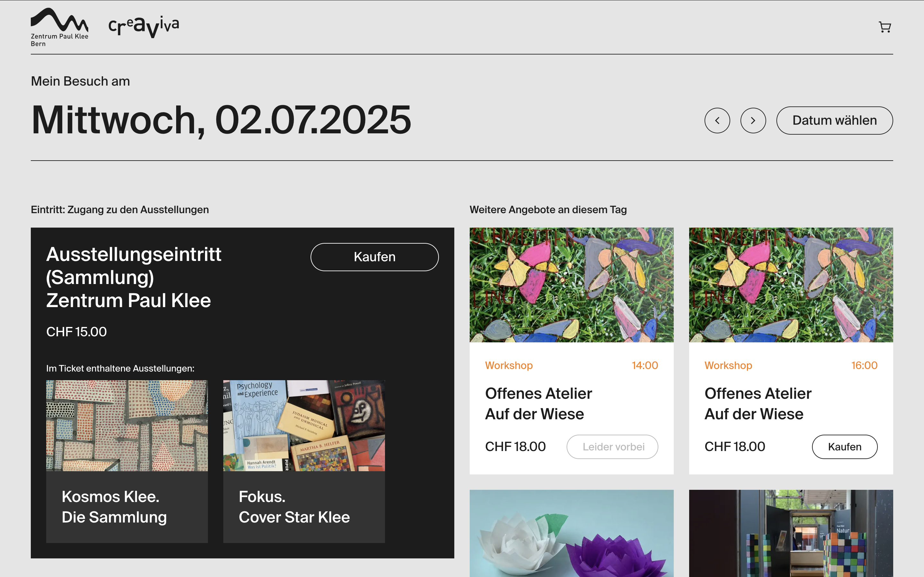
Task: Open the 14:00 Offenes Atelier title
Action: pyautogui.click(x=538, y=403)
